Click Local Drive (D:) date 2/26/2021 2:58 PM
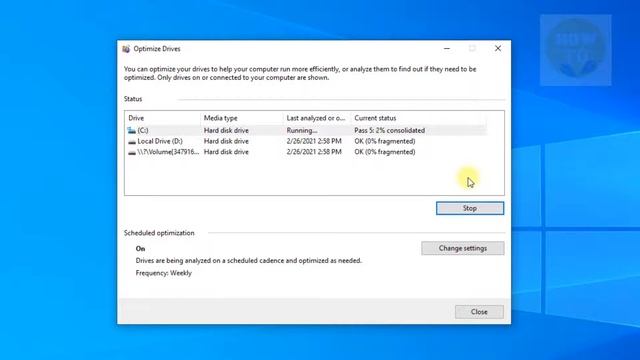This screenshot has height=360, width=640. [314, 141]
